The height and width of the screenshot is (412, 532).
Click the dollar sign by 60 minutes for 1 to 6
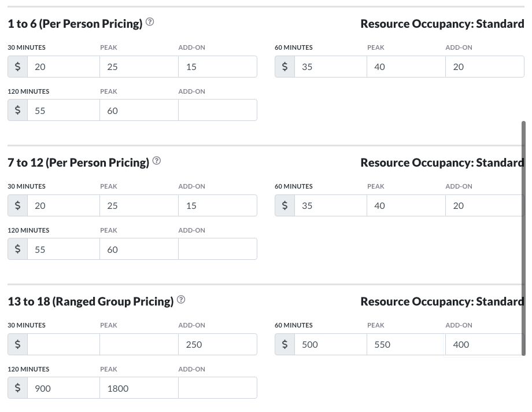click(285, 67)
